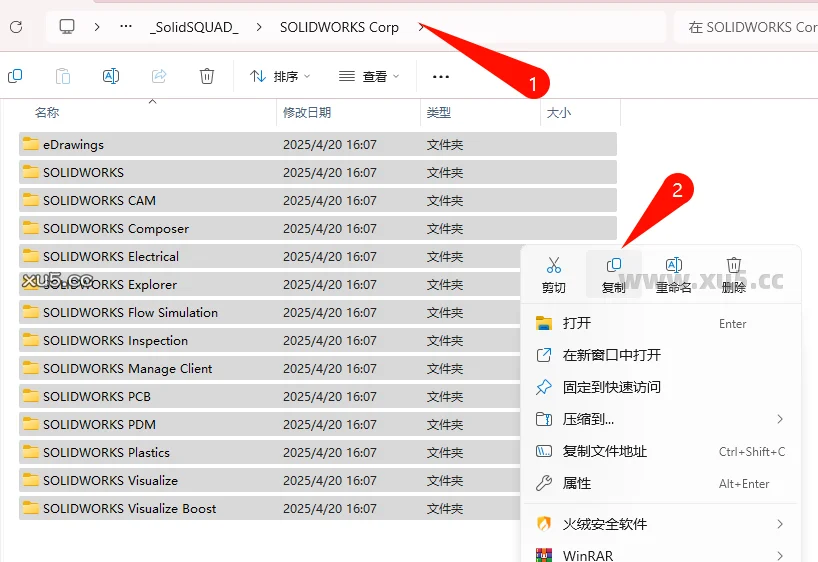This screenshot has width=818, height=562.
Task: Click the Copy (复制) icon in context menu
Action: coord(613,273)
